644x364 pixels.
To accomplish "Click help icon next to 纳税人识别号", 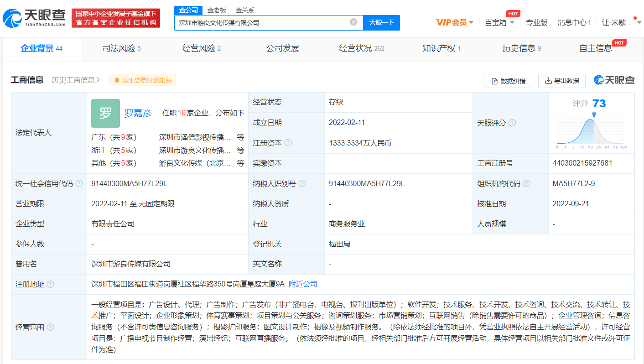I will click(x=302, y=184).
